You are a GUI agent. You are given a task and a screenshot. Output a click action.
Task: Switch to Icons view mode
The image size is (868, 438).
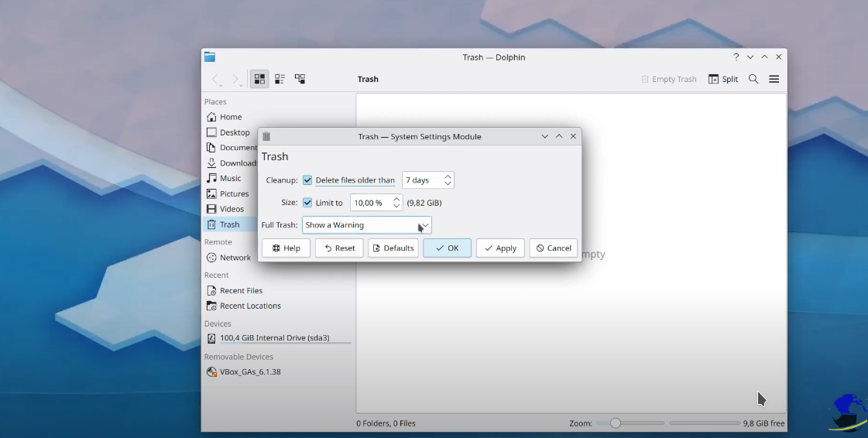(x=259, y=79)
